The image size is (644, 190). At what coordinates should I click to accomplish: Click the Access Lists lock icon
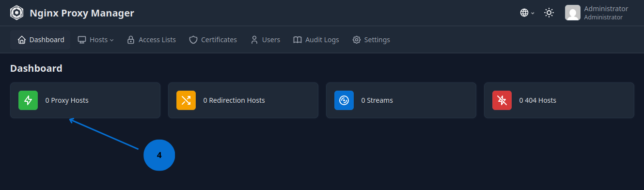[131, 40]
